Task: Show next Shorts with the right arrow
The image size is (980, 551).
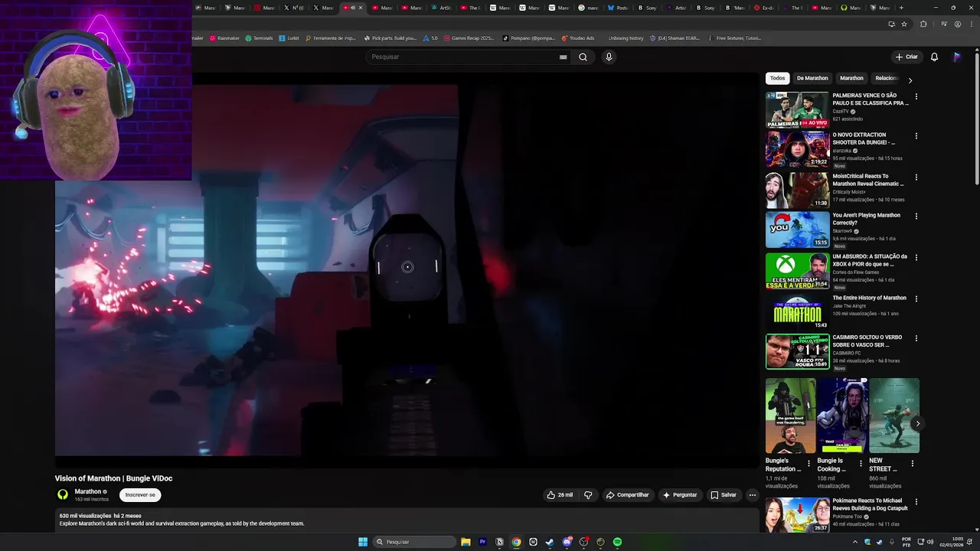Action: coord(917,423)
